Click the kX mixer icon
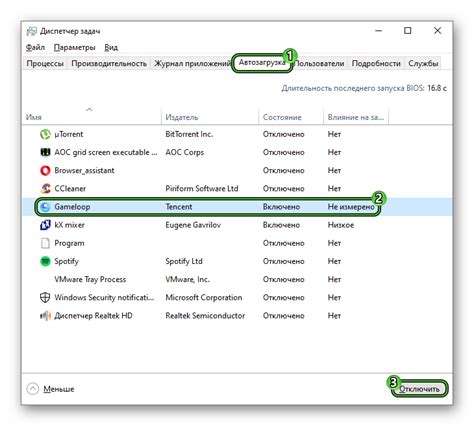The height and width of the screenshot is (426, 474). [x=45, y=225]
